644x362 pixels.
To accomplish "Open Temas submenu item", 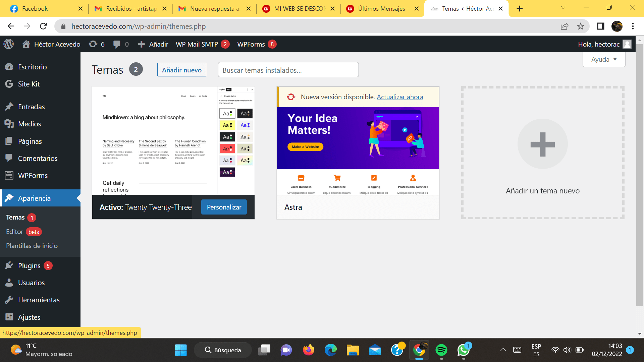I will 21,217.
